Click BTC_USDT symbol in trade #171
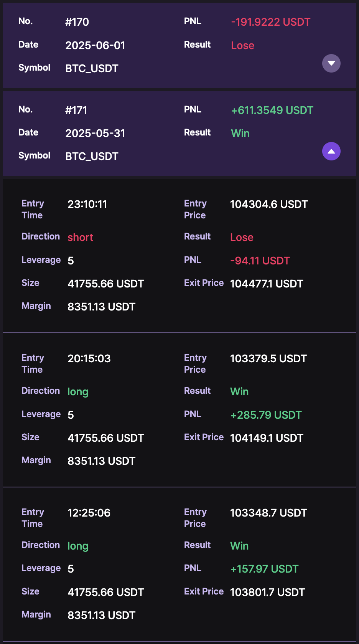 pos(92,157)
